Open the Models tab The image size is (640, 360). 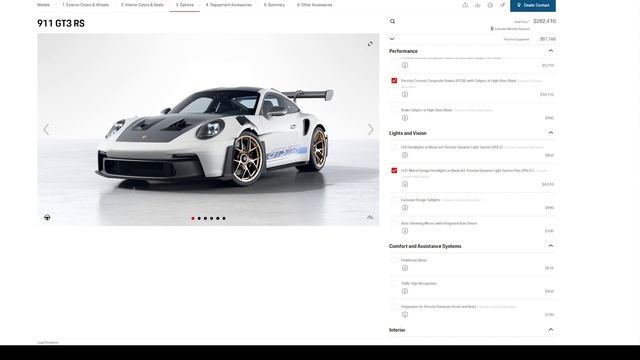pyautogui.click(x=43, y=5)
